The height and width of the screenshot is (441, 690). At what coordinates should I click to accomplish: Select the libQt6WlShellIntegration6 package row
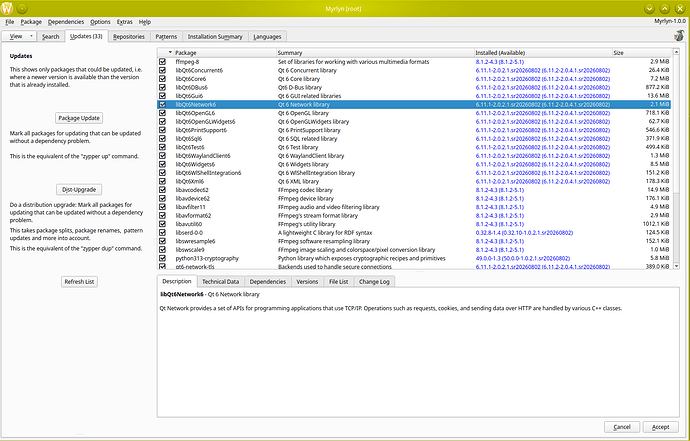pyautogui.click(x=414, y=173)
